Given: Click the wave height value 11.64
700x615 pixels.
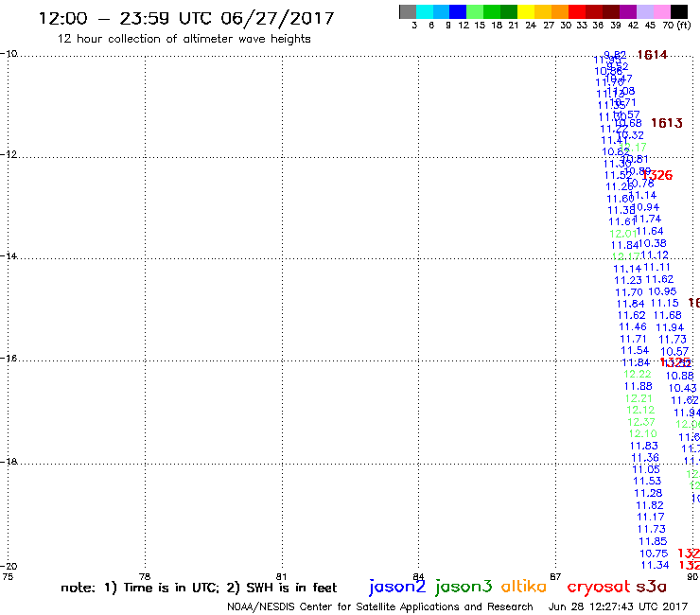Looking at the screenshot, I should [650, 231].
